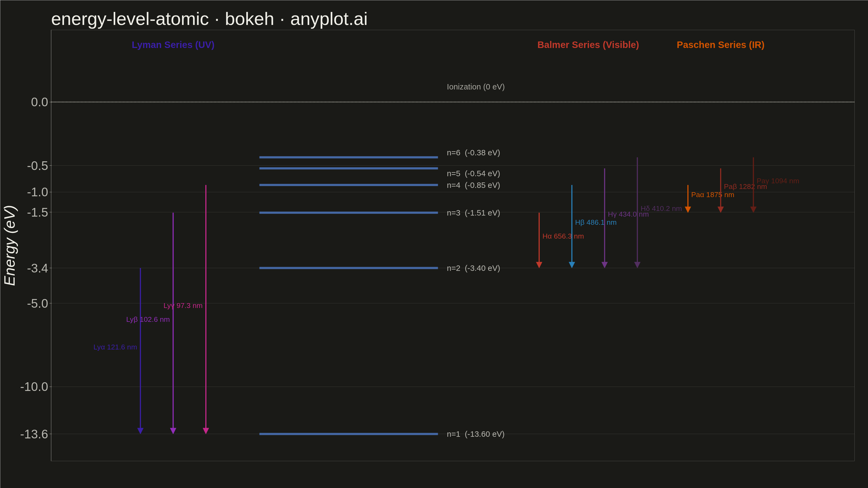Click the Balmer Series (Visible) heading
Image resolution: width=868 pixels, height=488 pixels.
[x=588, y=45]
